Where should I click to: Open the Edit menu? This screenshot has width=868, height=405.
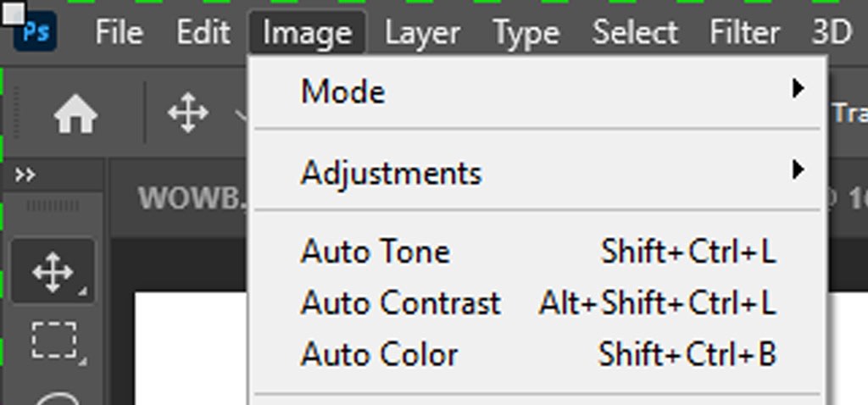[x=203, y=32]
